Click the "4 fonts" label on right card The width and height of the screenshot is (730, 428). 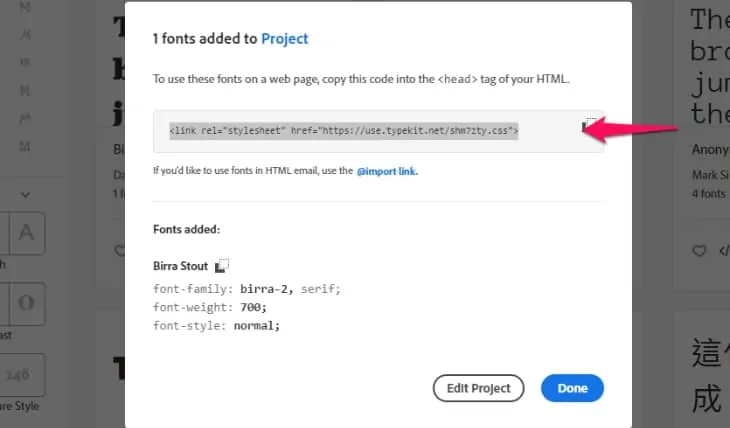[x=709, y=194]
